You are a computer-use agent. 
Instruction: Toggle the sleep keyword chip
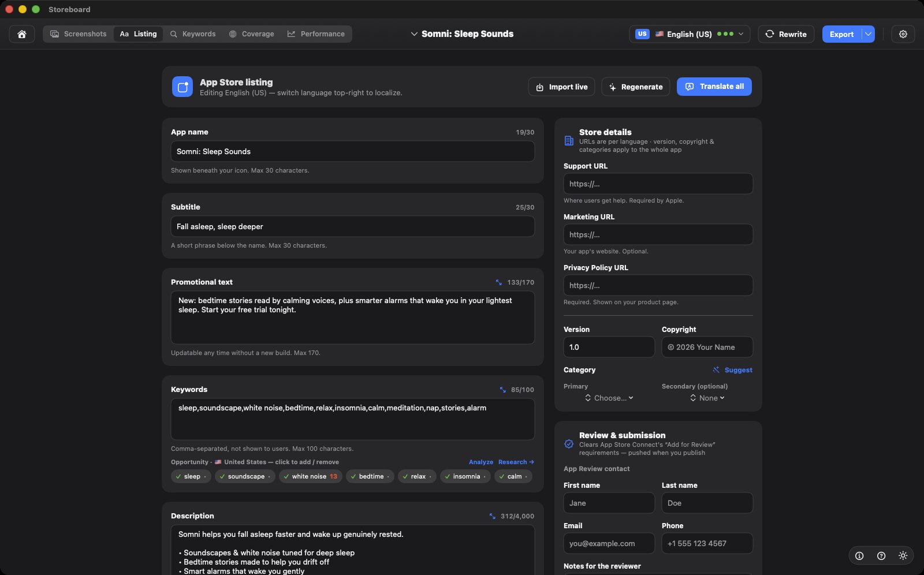click(x=191, y=476)
